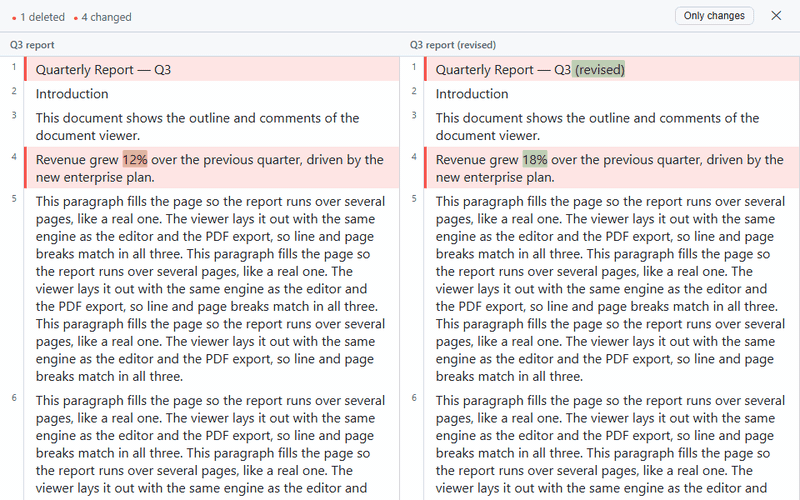Image resolution: width=800 pixels, height=500 pixels.
Task: Click the '4 changed' change counter
Action: [103, 17]
